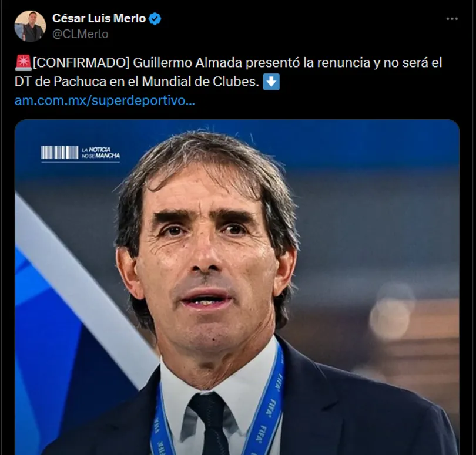476x455 pixels.
Task: Click the red siren emoji
Action: tap(23, 63)
